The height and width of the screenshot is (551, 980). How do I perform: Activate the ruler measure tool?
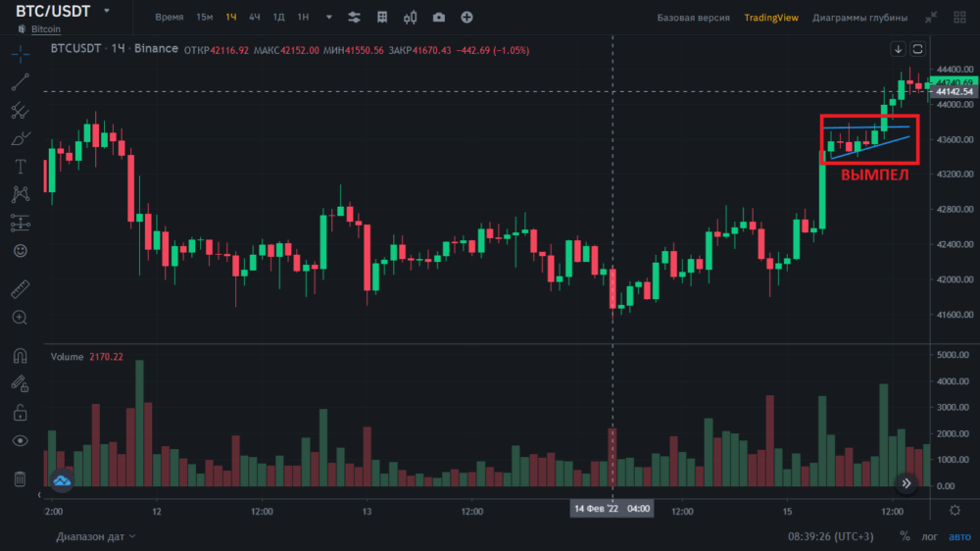(20, 289)
